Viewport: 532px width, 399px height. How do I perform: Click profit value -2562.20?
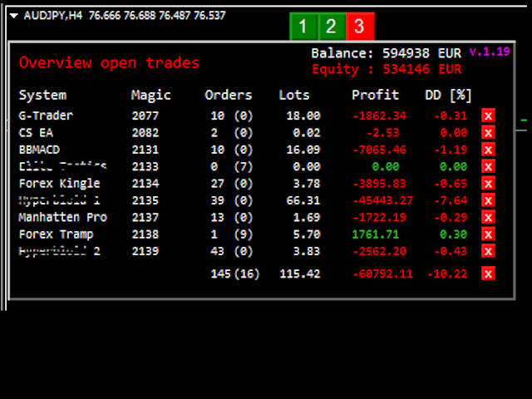[380, 251]
